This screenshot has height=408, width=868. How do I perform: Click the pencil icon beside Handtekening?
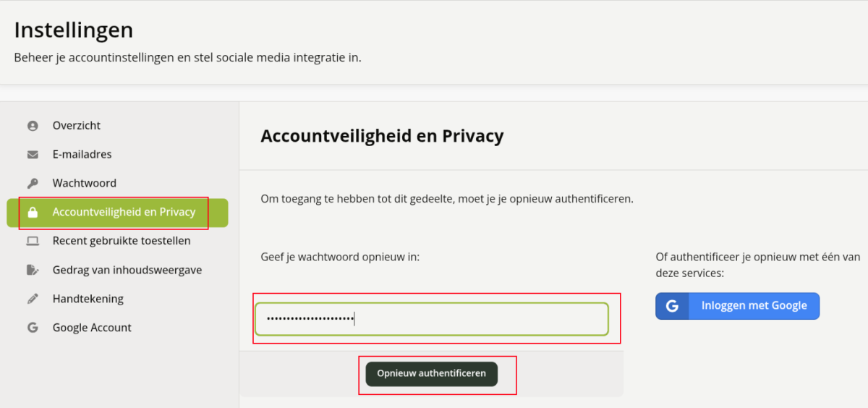[x=33, y=299]
